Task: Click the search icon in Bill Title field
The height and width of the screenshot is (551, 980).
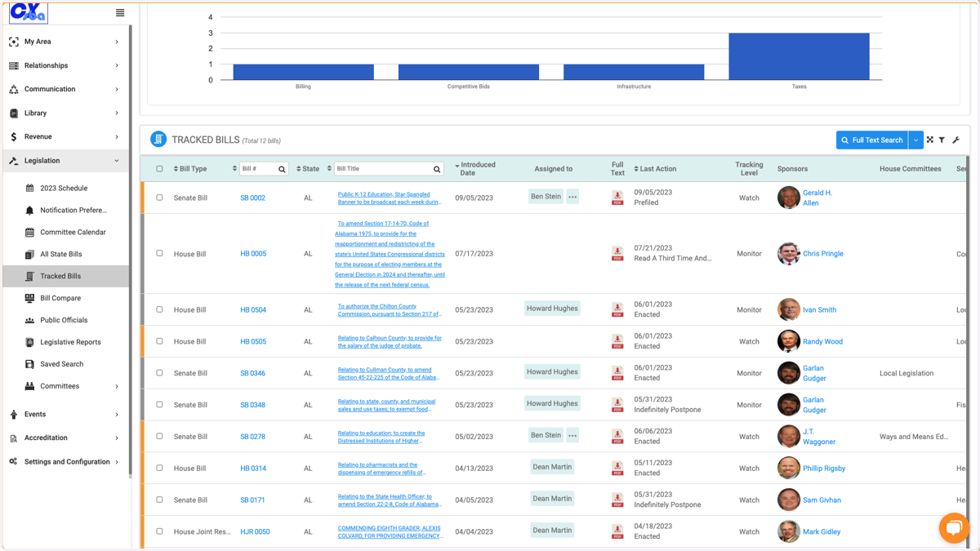Action: [437, 169]
